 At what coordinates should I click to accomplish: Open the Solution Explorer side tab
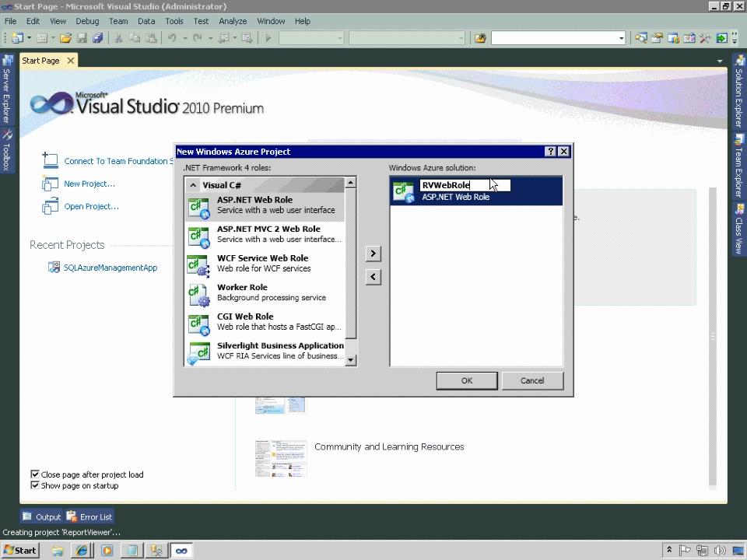pyautogui.click(x=739, y=92)
